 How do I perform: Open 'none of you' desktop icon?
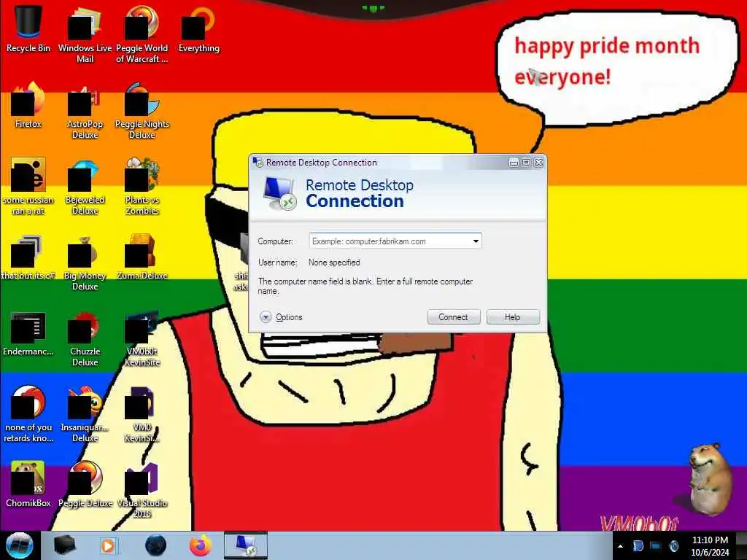click(28, 413)
